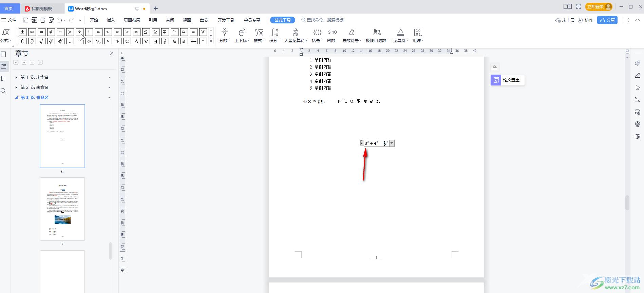The height and width of the screenshot is (293, 644).
Task: Insert the division symbol
Action: coord(79,32)
